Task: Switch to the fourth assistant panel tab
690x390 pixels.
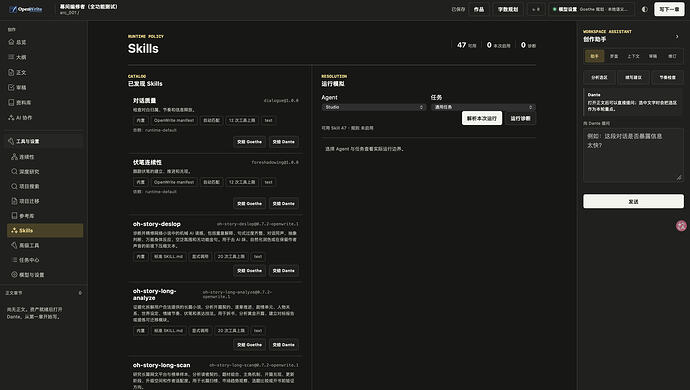Action: [x=653, y=56]
